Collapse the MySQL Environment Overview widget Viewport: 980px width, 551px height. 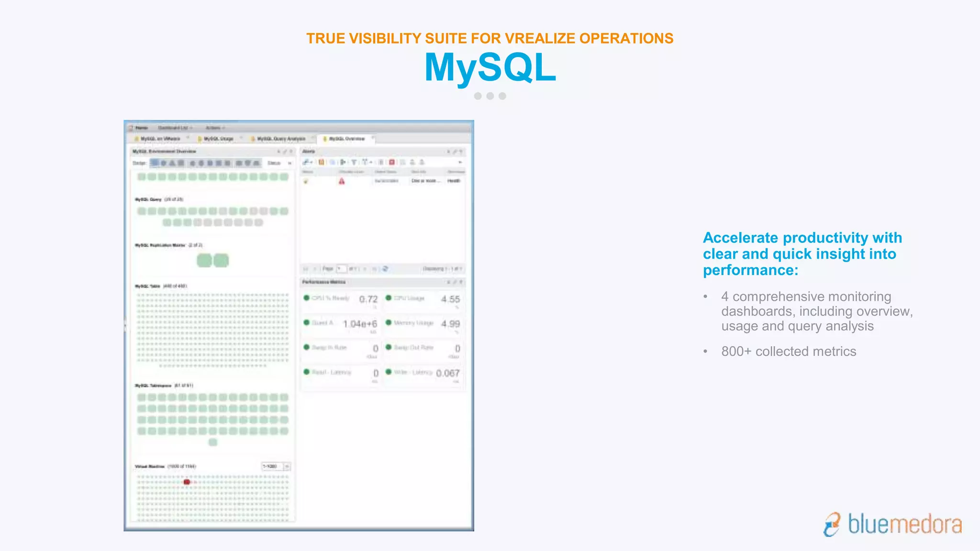tap(278, 152)
